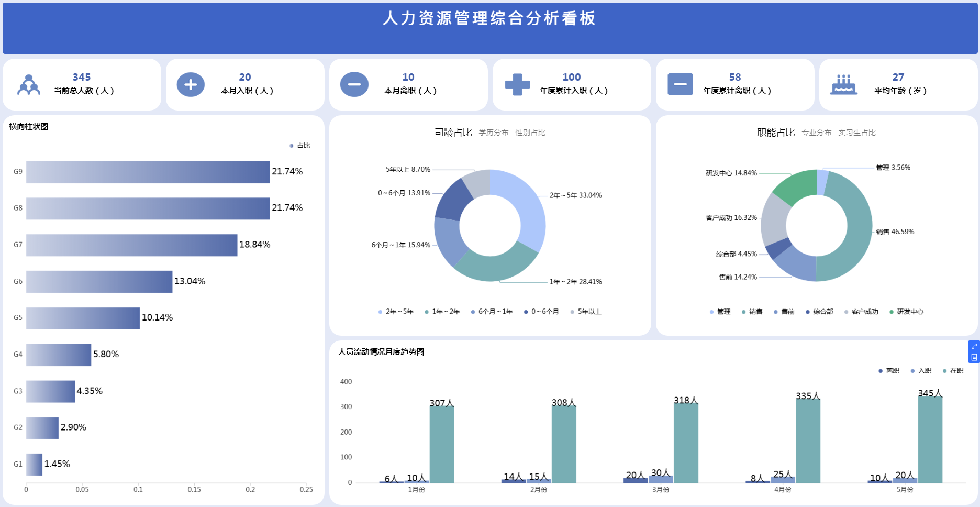Click the round plus icon for 本月入职

[x=191, y=85]
